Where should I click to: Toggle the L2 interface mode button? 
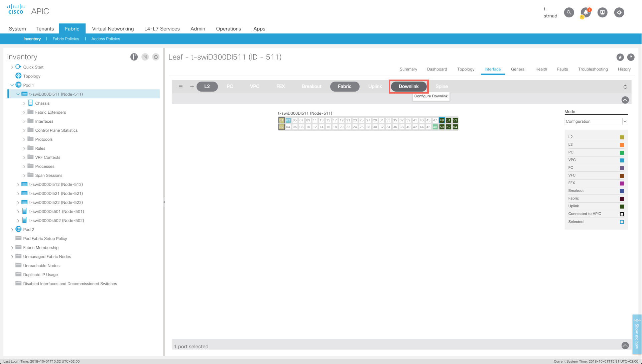click(207, 87)
